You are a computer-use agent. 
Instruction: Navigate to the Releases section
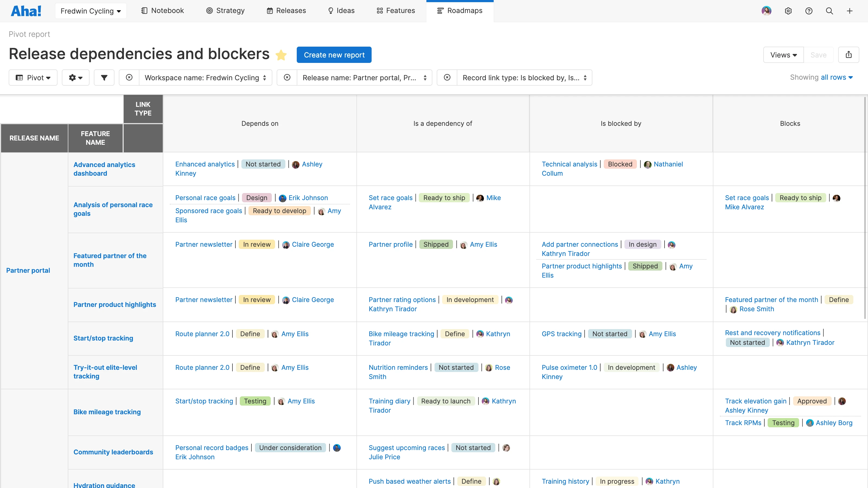[286, 11]
